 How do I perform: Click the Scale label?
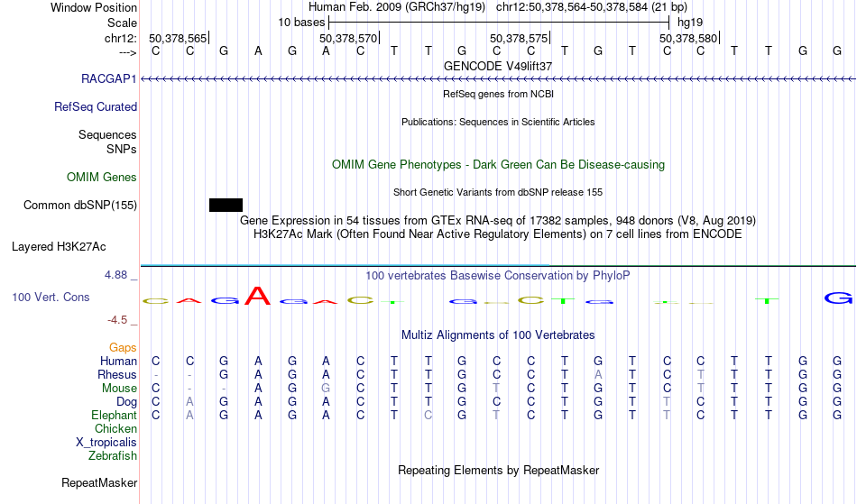click(122, 23)
